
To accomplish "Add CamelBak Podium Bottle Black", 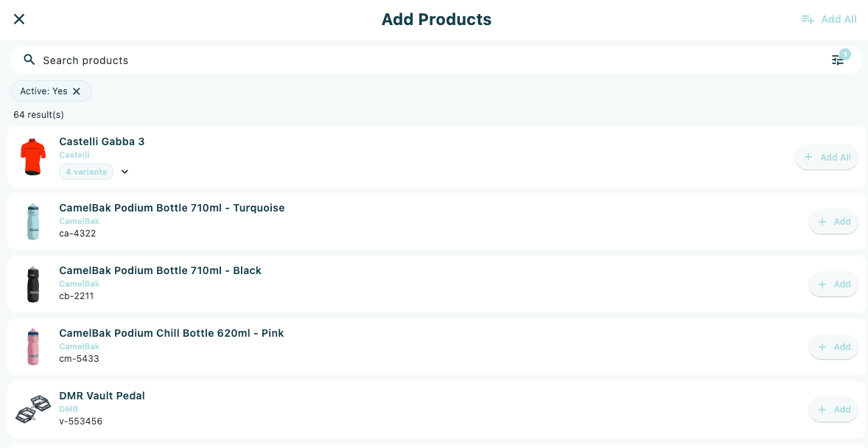I will point(833,284).
